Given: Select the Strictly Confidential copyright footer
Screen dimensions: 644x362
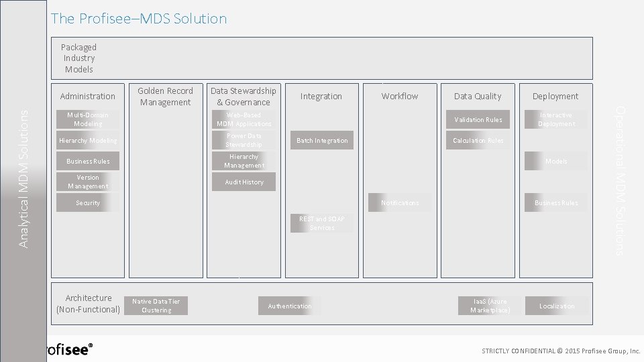Looking at the screenshot, I should [x=561, y=351].
